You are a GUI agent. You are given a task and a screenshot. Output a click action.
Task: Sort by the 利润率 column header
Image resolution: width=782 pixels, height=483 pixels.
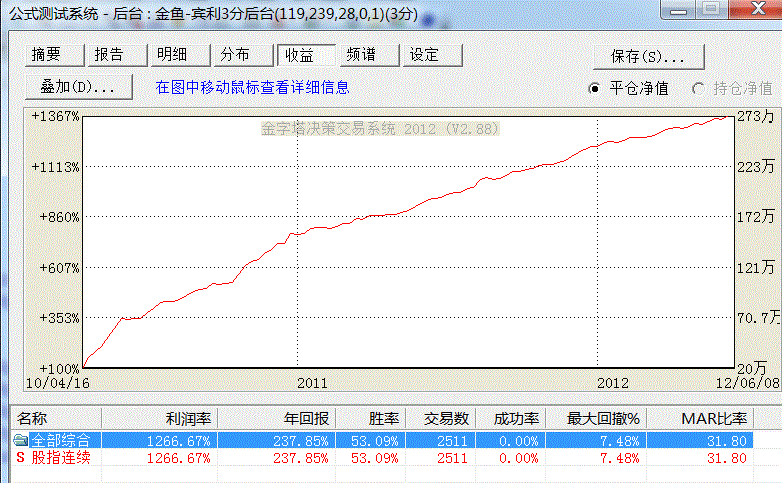160,418
